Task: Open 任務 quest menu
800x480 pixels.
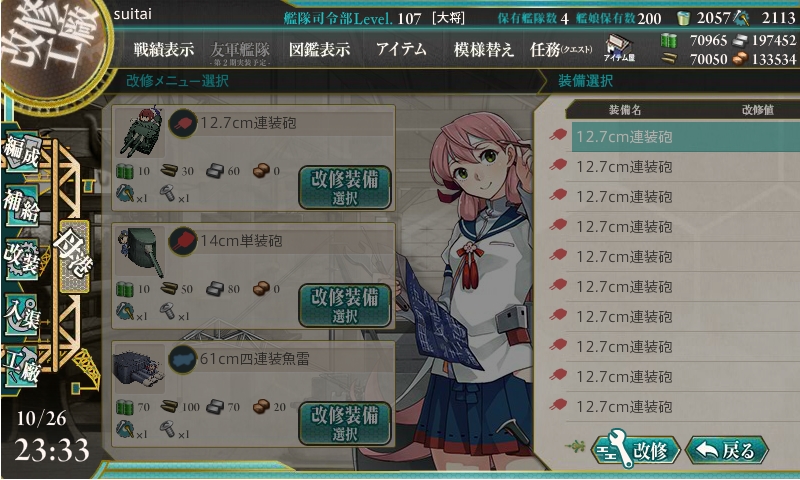Action: point(561,49)
